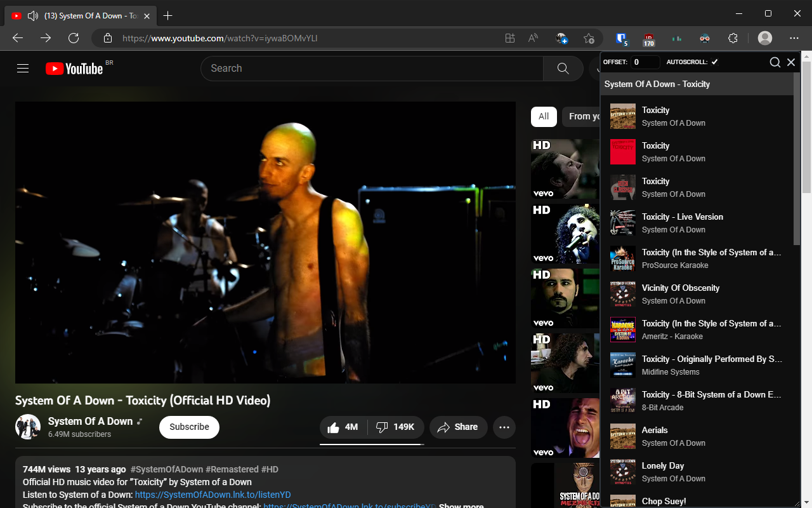The image size is (812, 508).
Task: Open the System Of A Down channel avatar
Action: [28, 427]
